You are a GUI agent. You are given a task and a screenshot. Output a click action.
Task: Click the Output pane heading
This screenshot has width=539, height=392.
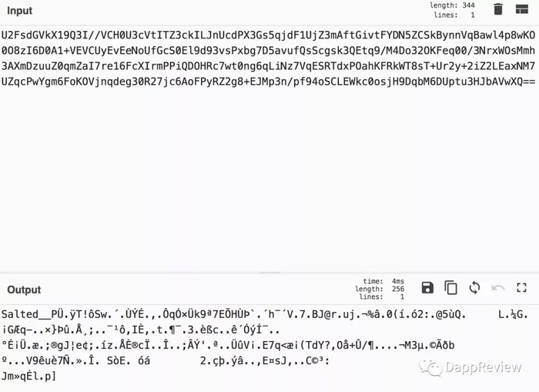click(24, 290)
